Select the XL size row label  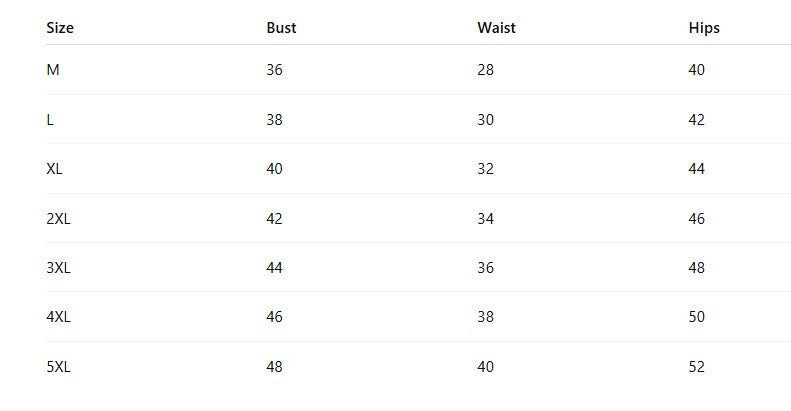[54, 168]
